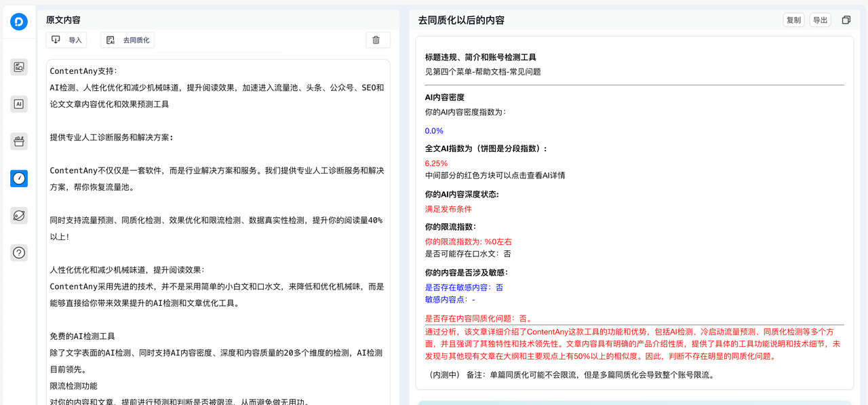Click the 导入 import button
The height and width of the screenshot is (405, 868).
pyautogui.click(x=66, y=40)
